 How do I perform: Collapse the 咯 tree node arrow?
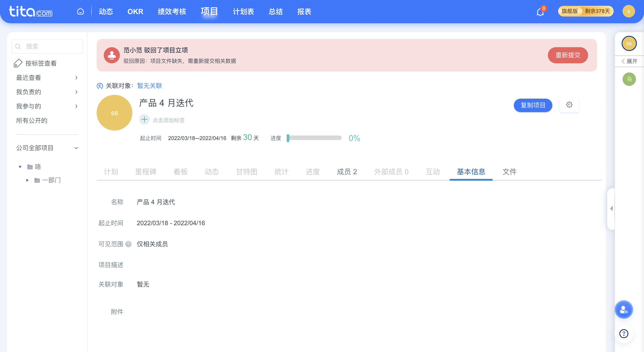20,167
